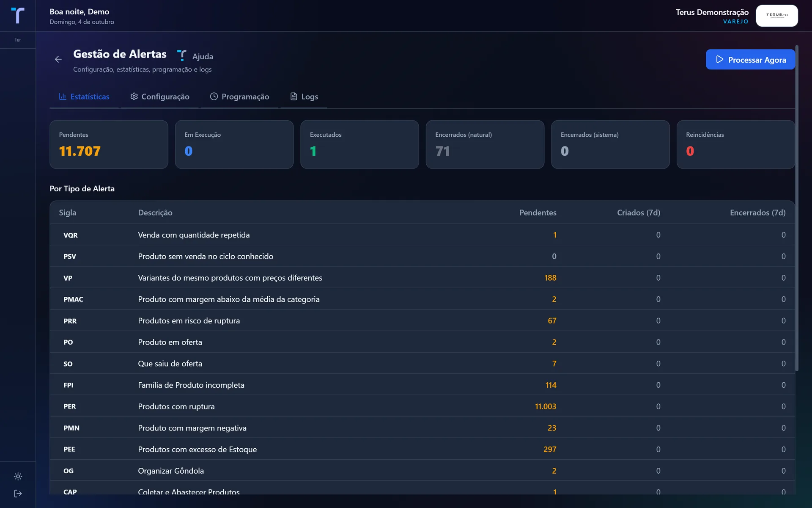812x508 pixels.
Task: Click the Processar Agora button
Action: 750,60
